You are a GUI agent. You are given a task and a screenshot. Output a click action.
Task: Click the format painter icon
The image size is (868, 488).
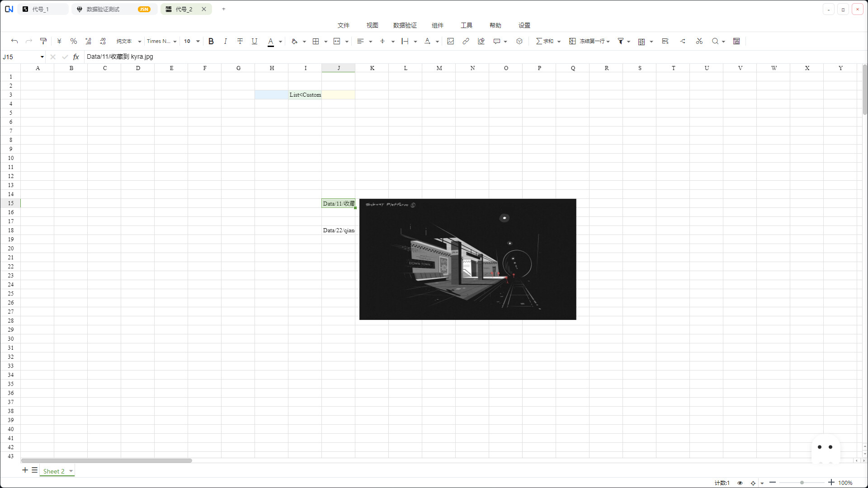coord(43,41)
